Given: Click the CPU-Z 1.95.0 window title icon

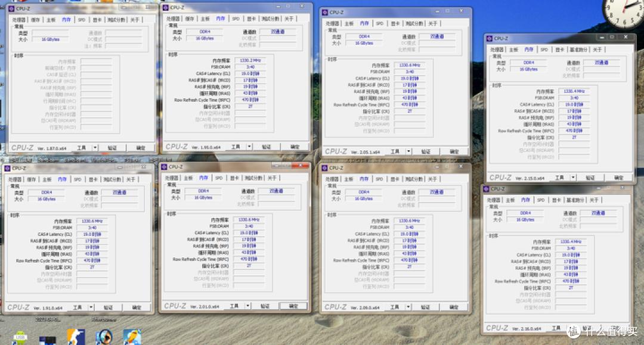Looking at the screenshot, I should click(166, 8).
